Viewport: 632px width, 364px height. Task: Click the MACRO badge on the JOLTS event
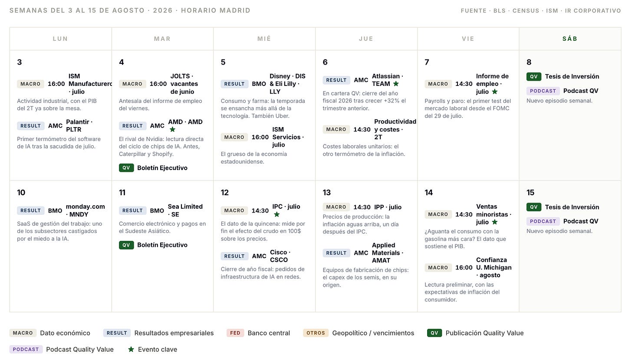pos(132,84)
